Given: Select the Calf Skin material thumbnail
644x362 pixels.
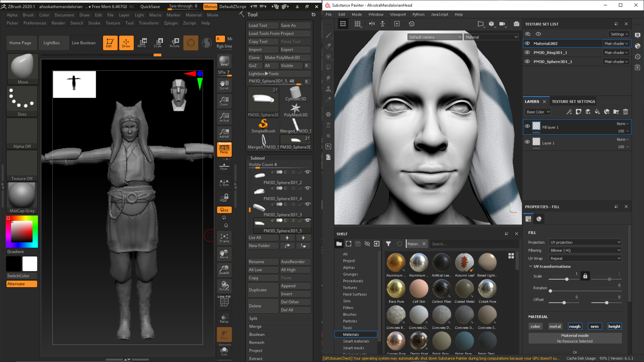Looking at the screenshot, I should point(419,289).
